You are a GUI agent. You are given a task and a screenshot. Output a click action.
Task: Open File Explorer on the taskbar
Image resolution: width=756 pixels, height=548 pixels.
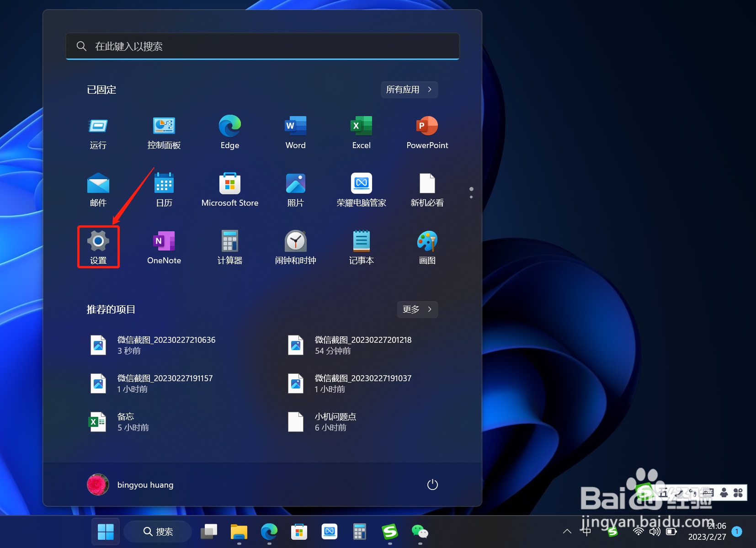pos(239,532)
